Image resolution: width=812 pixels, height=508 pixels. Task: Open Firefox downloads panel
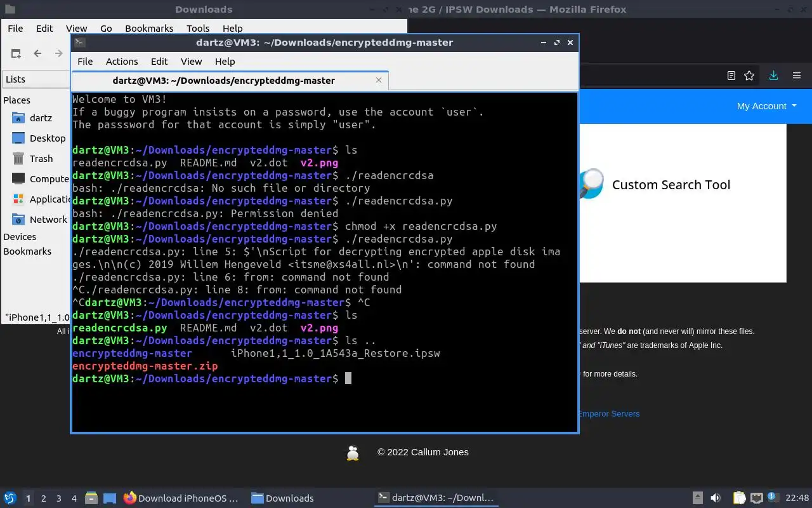(773, 76)
